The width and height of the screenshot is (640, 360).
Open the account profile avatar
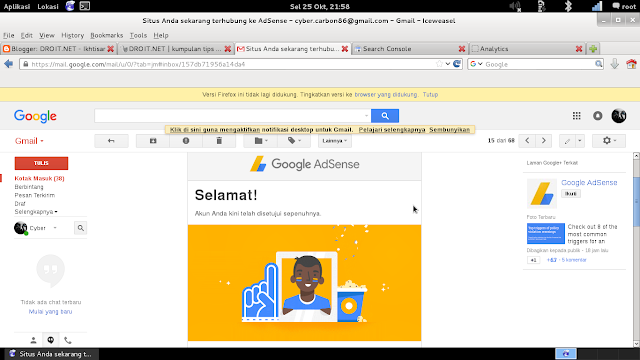coord(619,116)
